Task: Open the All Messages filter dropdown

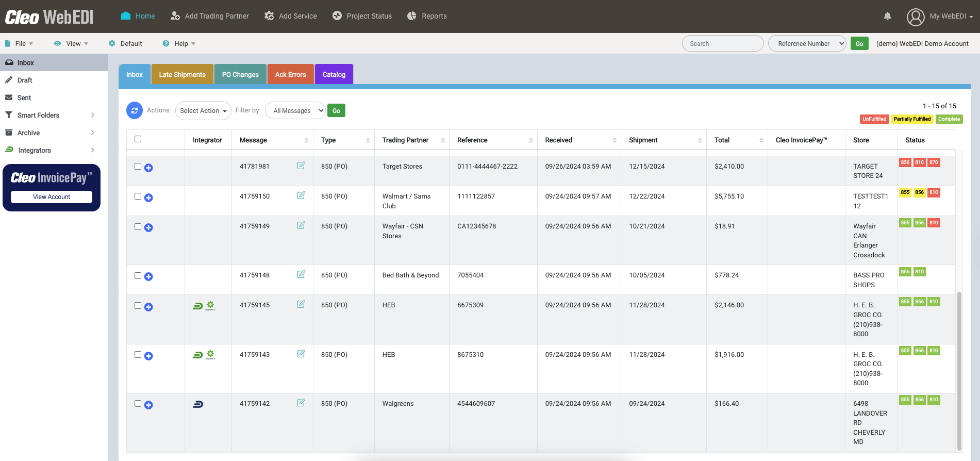Action: tap(295, 110)
